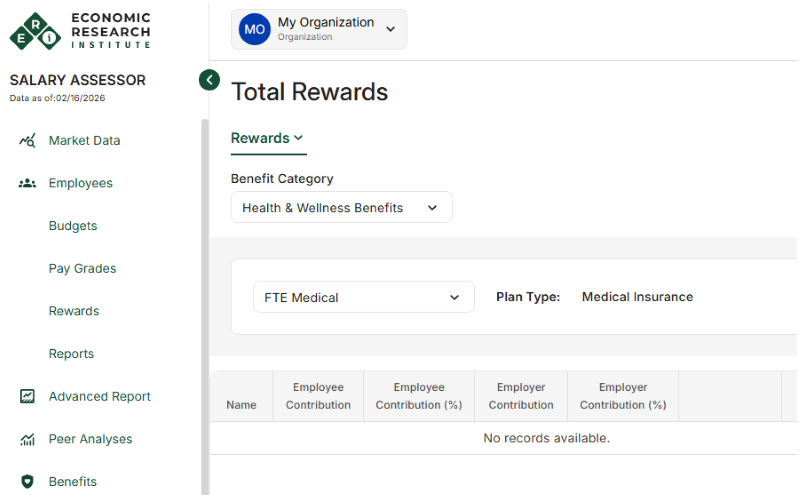Click the 'No records available.' message
The width and height of the screenshot is (800, 495).
point(546,438)
